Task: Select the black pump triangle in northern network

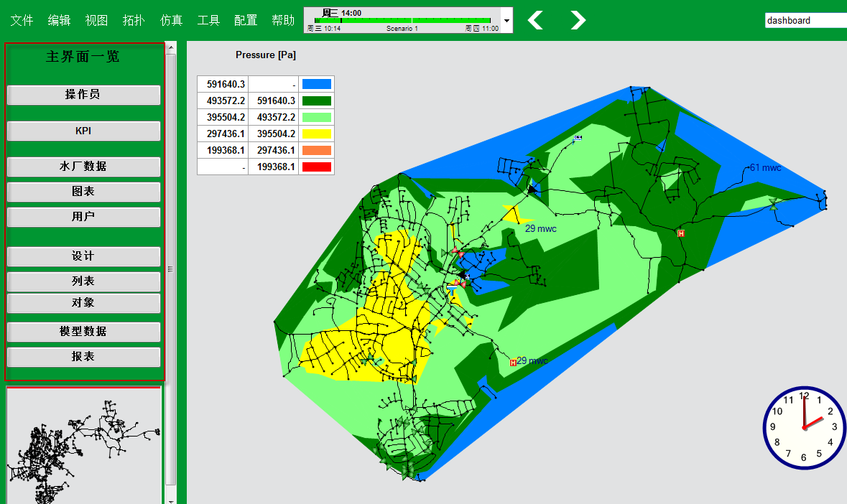Action: [x=532, y=190]
